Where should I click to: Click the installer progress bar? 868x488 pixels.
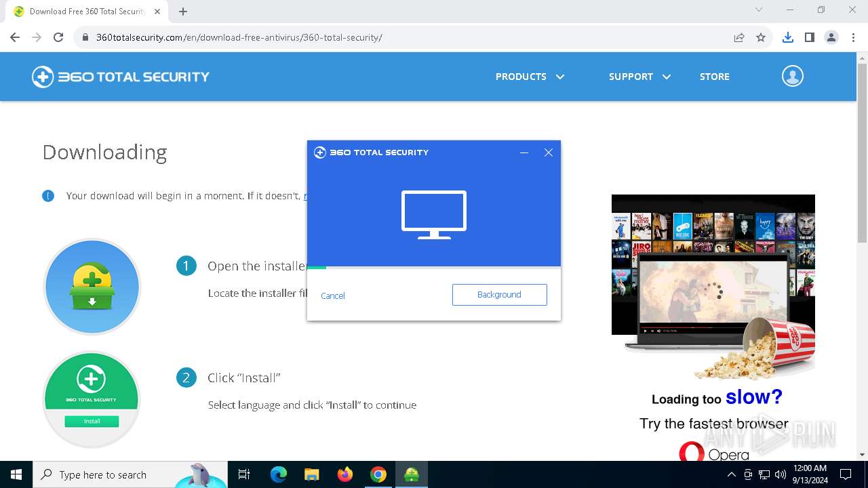(x=434, y=268)
